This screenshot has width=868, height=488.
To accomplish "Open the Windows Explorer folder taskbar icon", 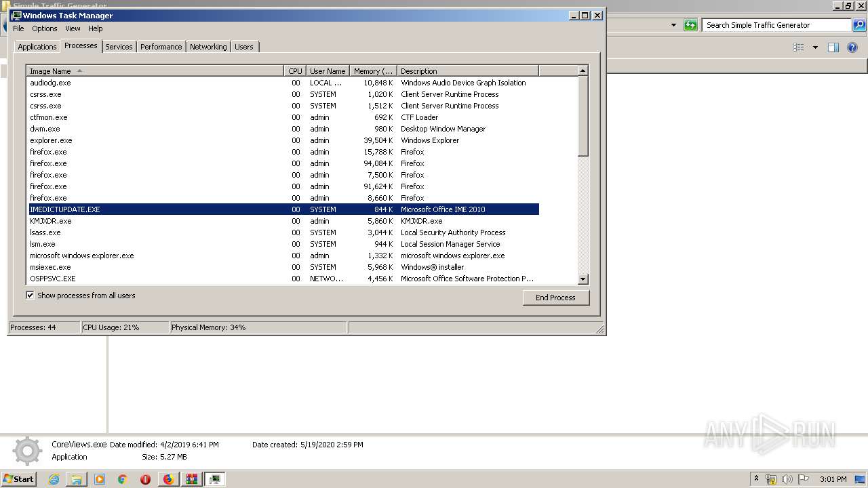I will pos(77,479).
